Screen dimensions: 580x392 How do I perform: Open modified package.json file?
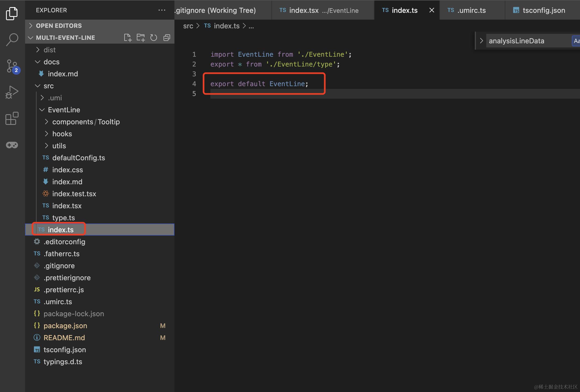[100, 325]
